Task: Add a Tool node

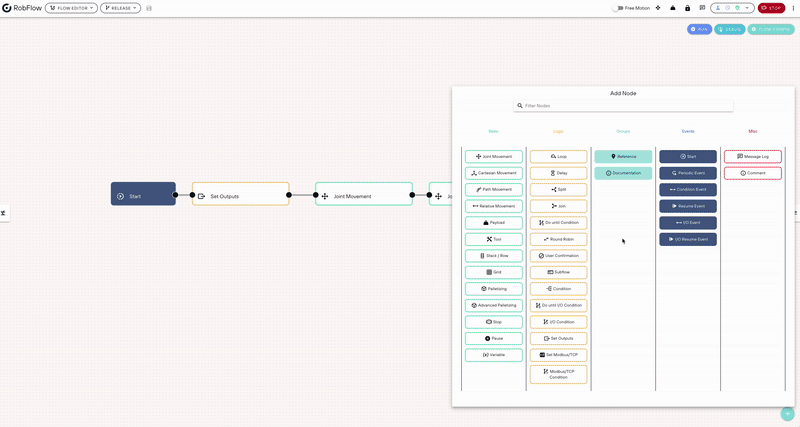Action: click(494, 239)
